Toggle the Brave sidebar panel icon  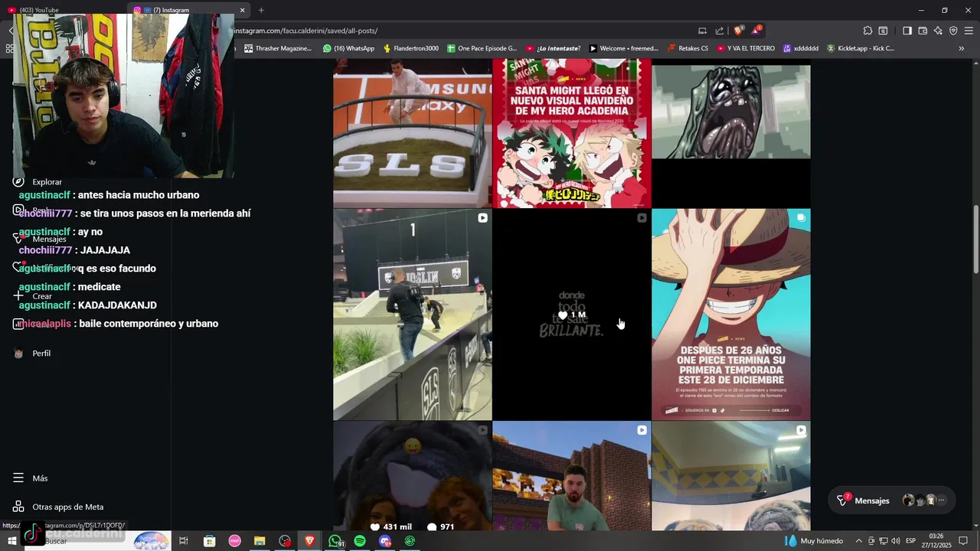[x=907, y=31]
